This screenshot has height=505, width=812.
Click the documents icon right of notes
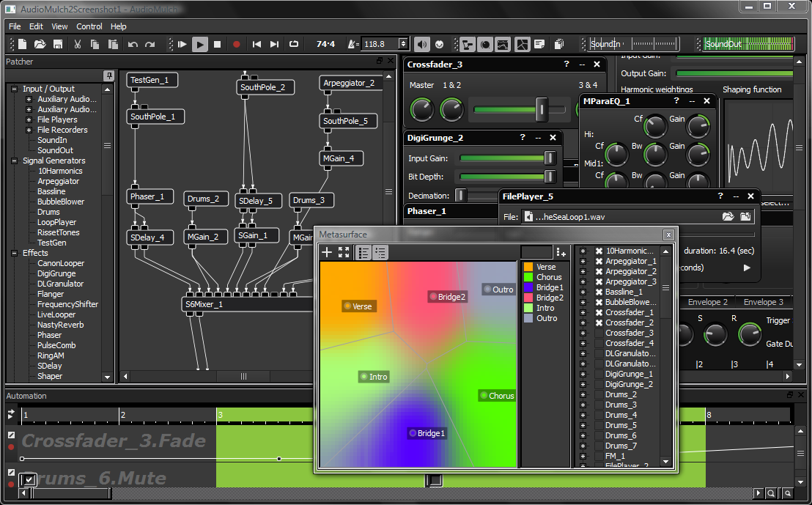coord(558,45)
